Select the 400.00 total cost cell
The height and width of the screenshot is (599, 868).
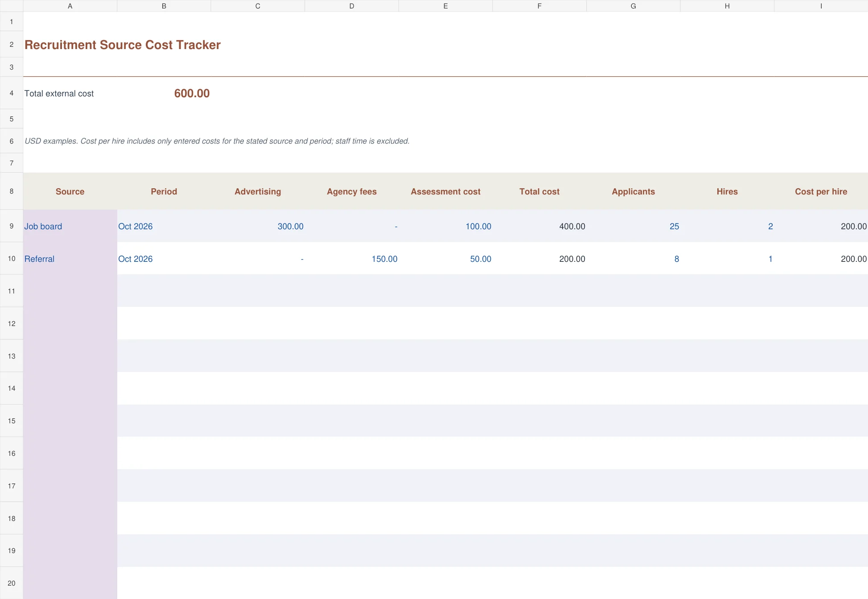[x=539, y=226]
